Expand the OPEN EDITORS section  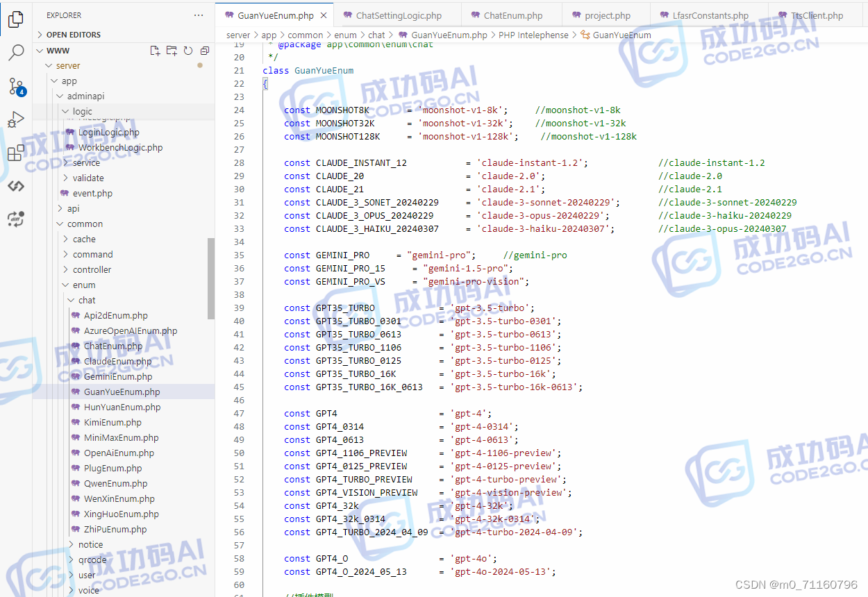73,35
